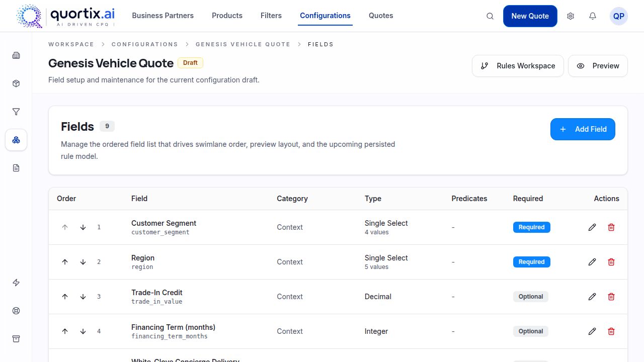Screen dimensions: 644x362
Task: Open building icon in left sidebar
Action: click(x=16, y=55)
